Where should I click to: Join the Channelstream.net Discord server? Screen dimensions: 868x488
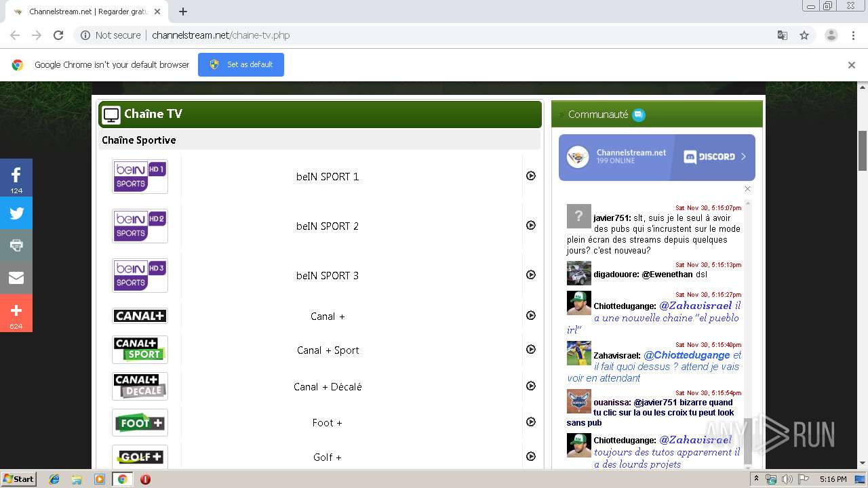pos(656,157)
